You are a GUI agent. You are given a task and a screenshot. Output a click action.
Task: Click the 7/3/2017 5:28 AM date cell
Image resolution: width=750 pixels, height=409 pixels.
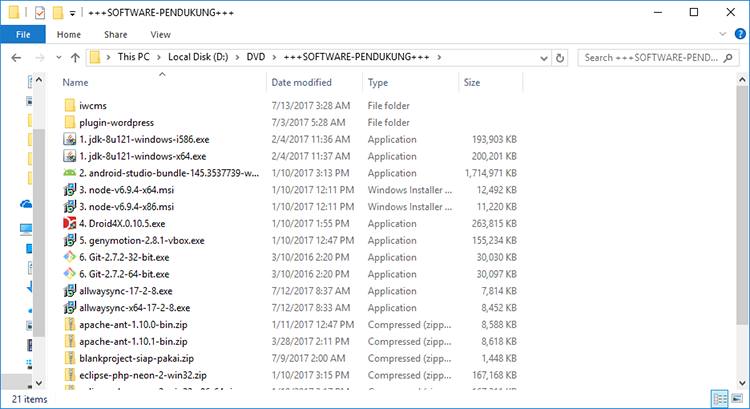[309, 122]
